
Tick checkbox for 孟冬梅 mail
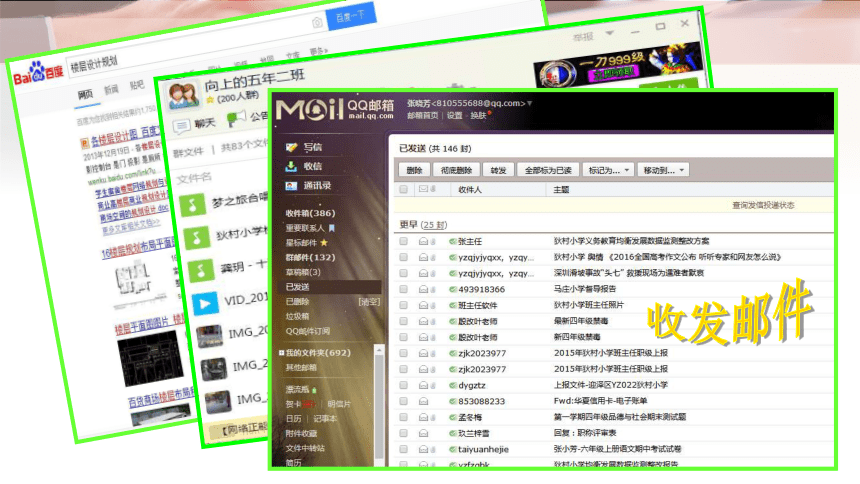click(x=404, y=417)
